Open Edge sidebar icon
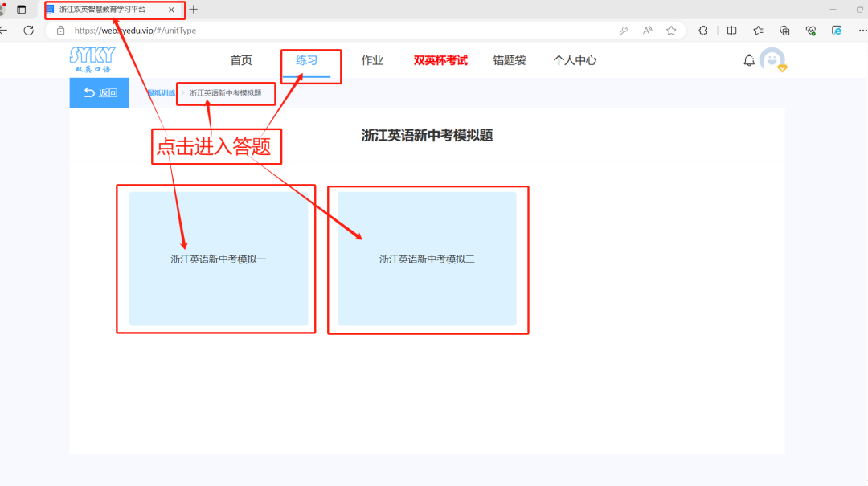 tap(837, 31)
